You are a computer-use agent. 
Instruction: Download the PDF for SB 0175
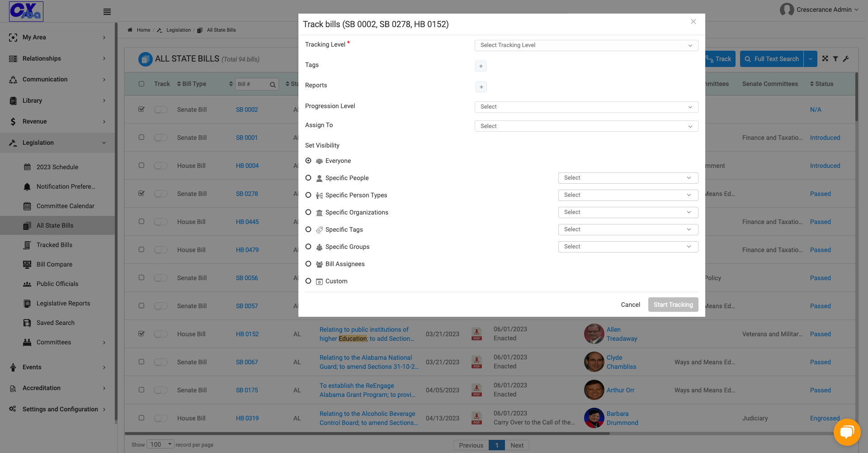[x=476, y=390]
